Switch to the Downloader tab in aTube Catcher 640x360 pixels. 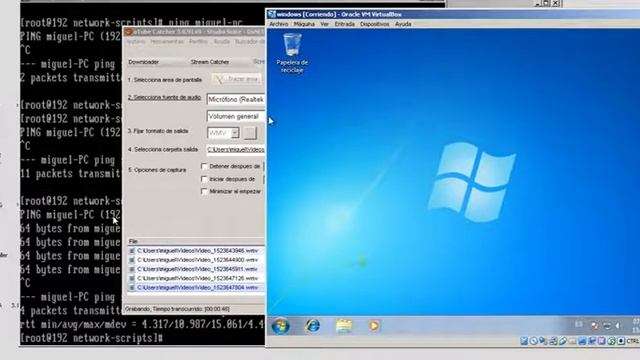[x=144, y=62]
